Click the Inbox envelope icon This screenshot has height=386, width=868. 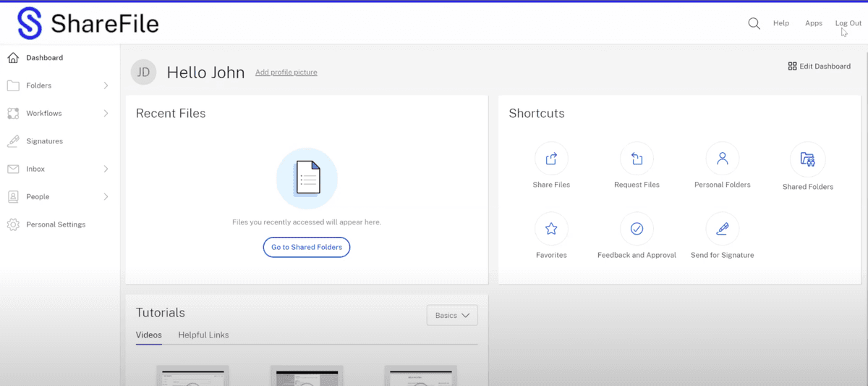[13, 169]
